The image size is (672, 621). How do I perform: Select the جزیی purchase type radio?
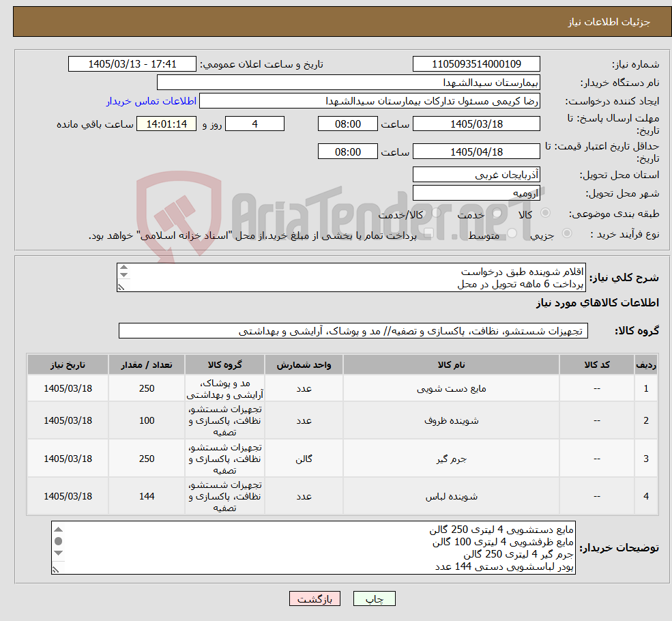[567, 233]
